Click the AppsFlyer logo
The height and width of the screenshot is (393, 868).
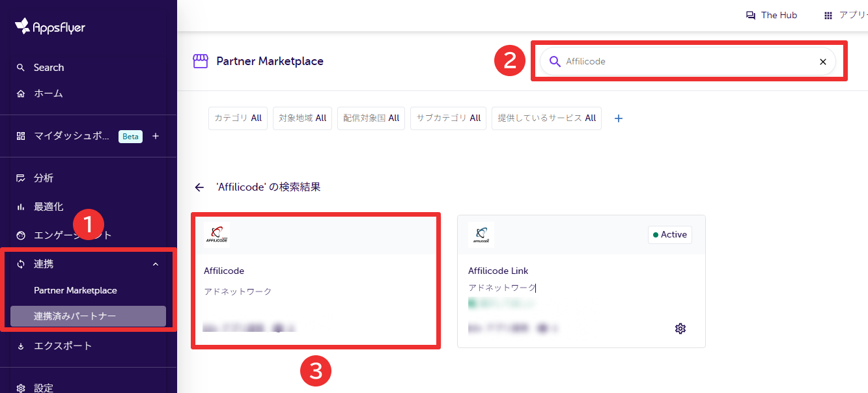pyautogui.click(x=49, y=27)
